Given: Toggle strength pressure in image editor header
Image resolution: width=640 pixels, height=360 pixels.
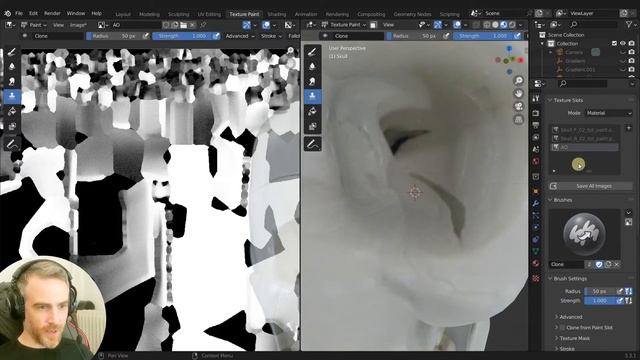Looking at the screenshot, I should pos(216,36).
